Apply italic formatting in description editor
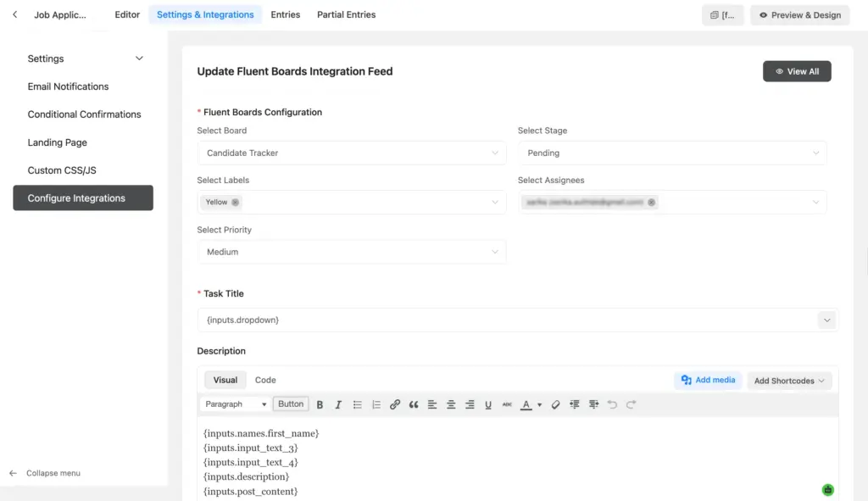The width and height of the screenshot is (868, 501). pos(338,404)
